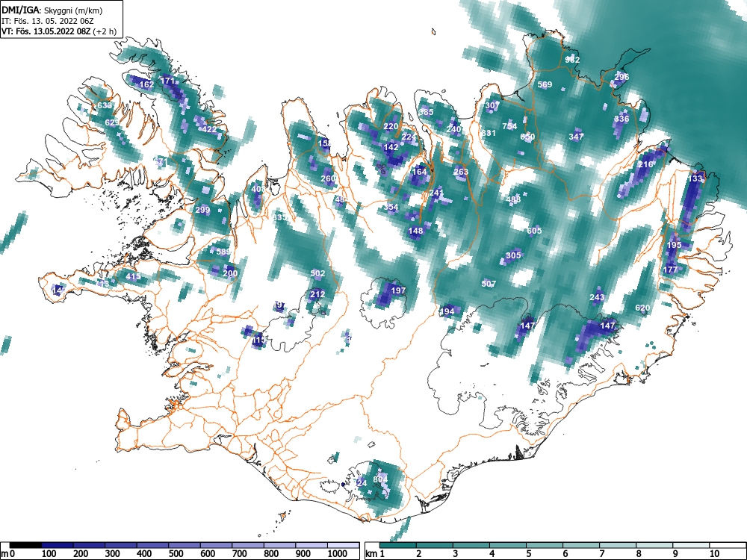This screenshot has width=747, height=560.
Task: Click the visibility value '171' on the map
Action: (x=167, y=81)
